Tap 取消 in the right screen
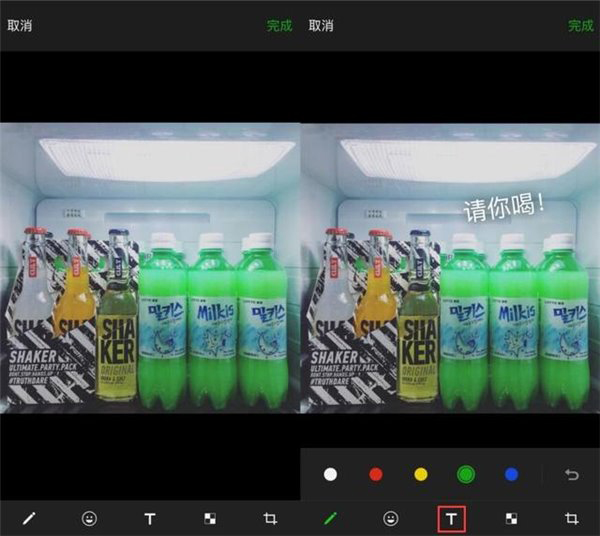Image resolution: width=600 pixels, height=536 pixels. coord(321,26)
